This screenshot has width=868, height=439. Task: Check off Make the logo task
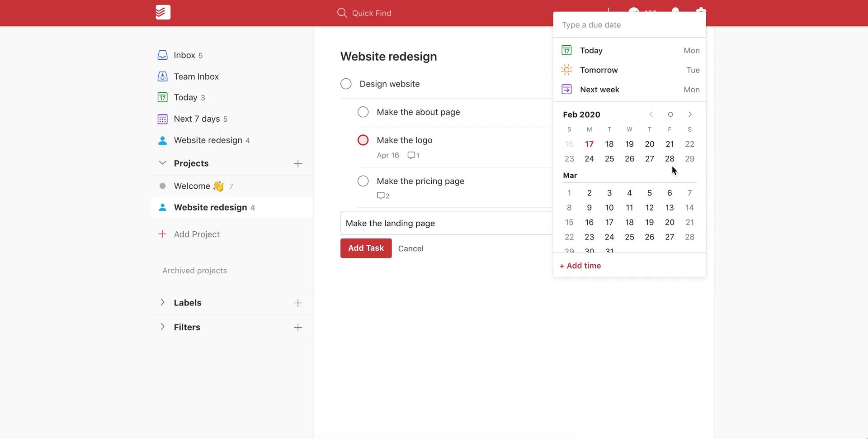coord(363,140)
